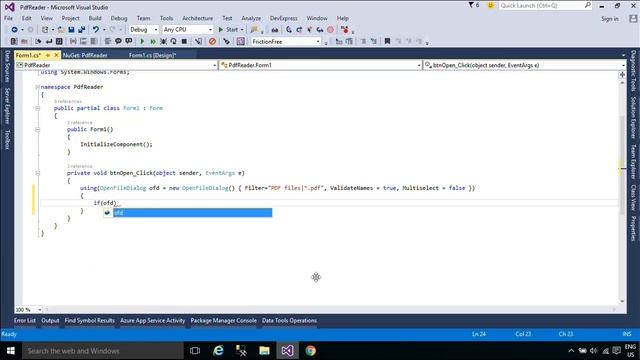Screen dimensions: 640x360
Task: Open the Server Explorer side panel
Action: [x=7, y=106]
